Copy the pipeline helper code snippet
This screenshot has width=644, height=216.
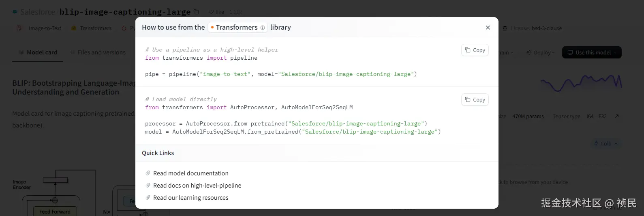(475, 50)
